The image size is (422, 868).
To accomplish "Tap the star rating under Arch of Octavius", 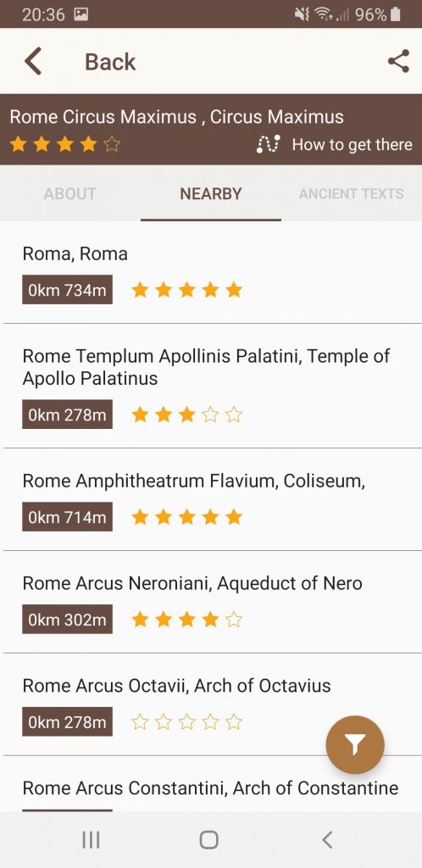I will pos(187,722).
